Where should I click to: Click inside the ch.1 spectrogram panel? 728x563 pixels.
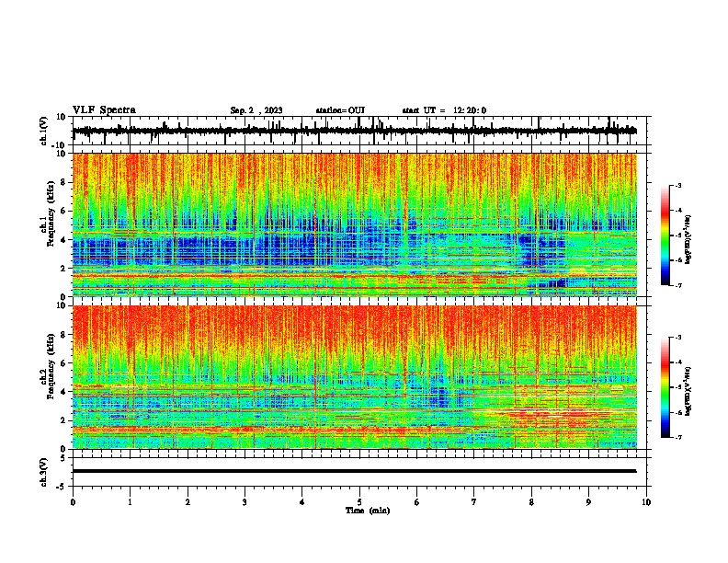[359, 224]
